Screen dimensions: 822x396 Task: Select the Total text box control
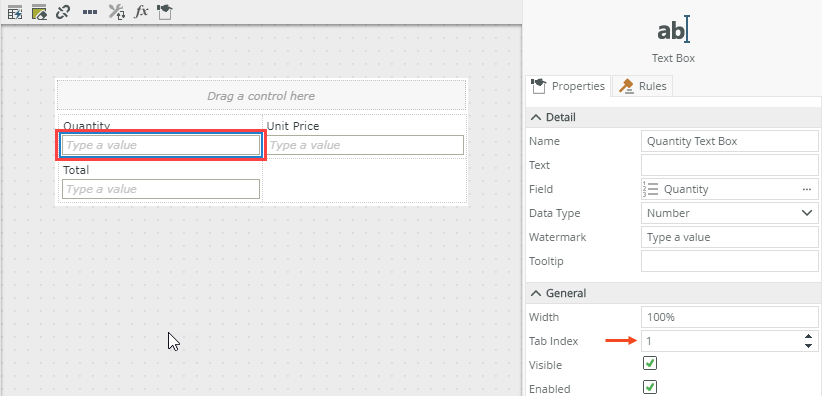(161, 189)
